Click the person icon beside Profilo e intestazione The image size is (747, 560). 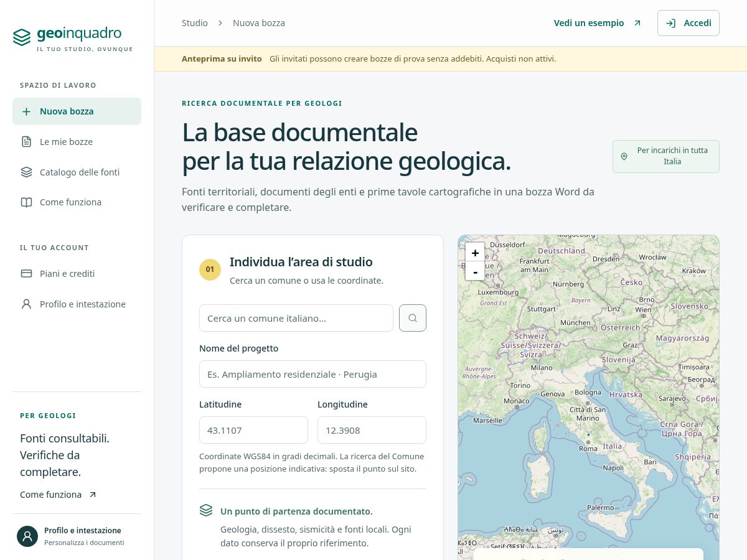26,304
